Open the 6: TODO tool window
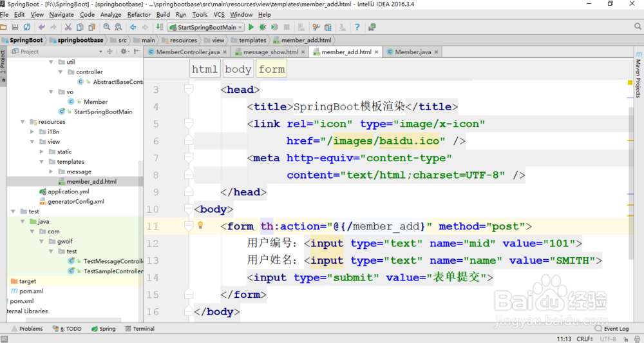The height and width of the screenshot is (343, 644). point(67,329)
